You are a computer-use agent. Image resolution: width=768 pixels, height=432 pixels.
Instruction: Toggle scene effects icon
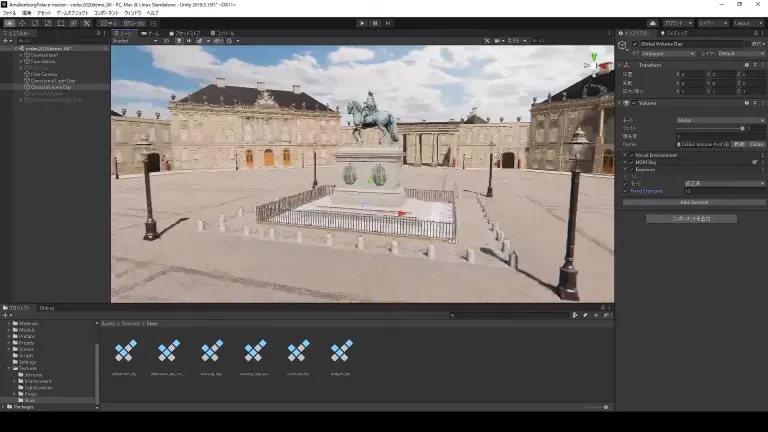pos(199,41)
